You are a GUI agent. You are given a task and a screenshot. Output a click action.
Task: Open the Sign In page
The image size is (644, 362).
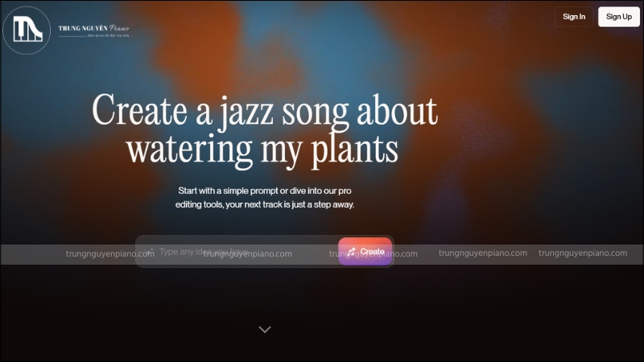tap(574, 17)
